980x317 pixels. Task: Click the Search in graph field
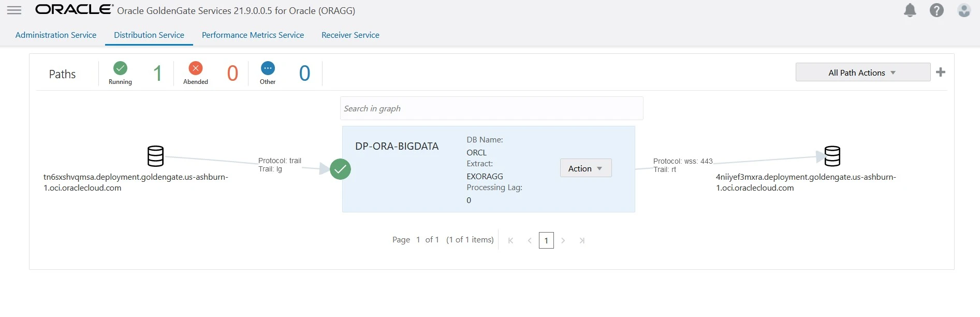click(491, 108)
